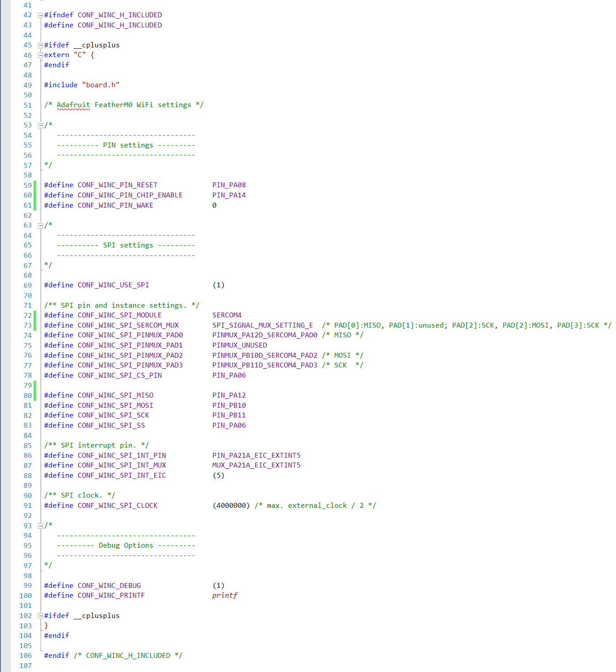The width and height of the screenshot is (616, 672).
Task: Click SPI_SIGNAL_MUX_SETTING_E value
Action: click(x=263, y=325)
